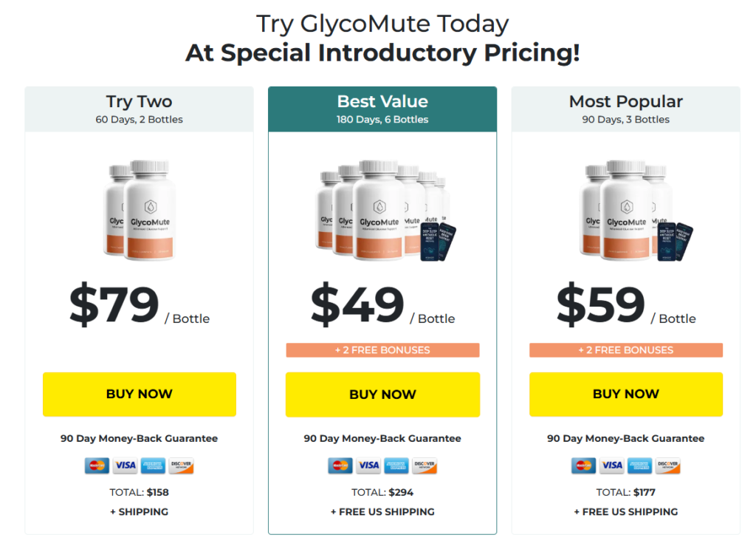
Task: Click the Visa icon under Most Popular
Action: 611,466
